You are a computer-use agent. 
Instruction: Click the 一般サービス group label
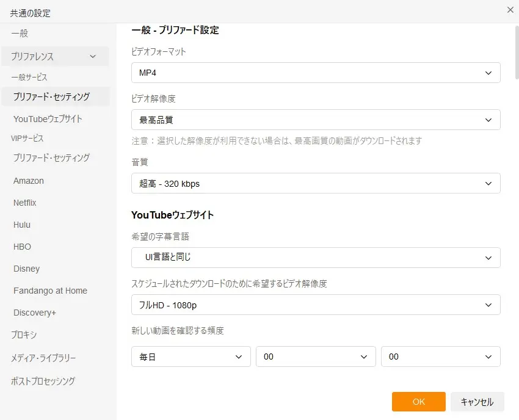pyautogui.click(x=29, y=77)
